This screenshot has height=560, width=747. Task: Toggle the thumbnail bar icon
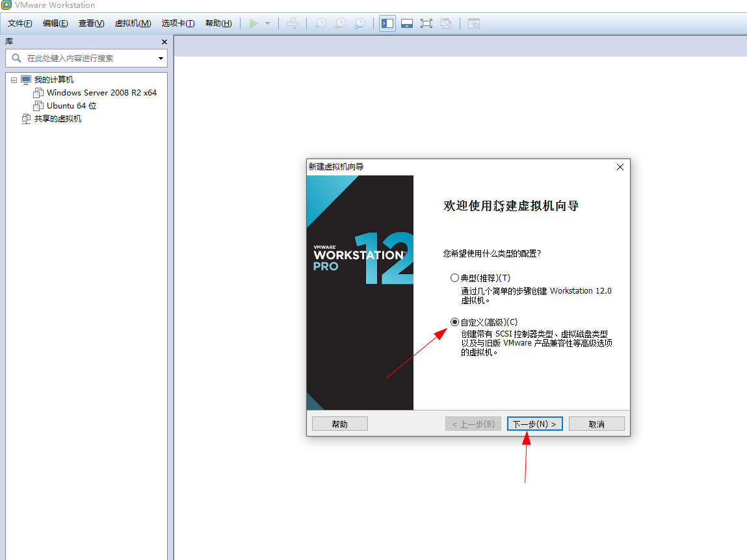pyautogui.click(x=407, y=23)
